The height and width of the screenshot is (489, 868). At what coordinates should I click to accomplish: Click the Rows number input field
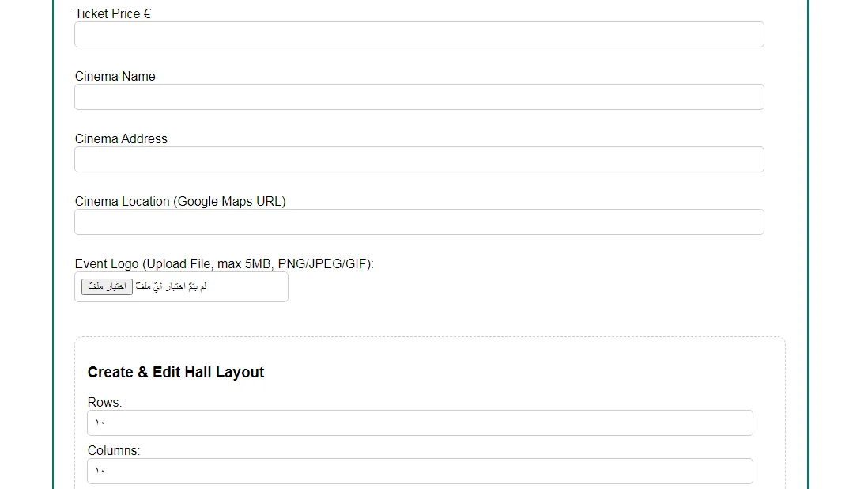[419, 423]
